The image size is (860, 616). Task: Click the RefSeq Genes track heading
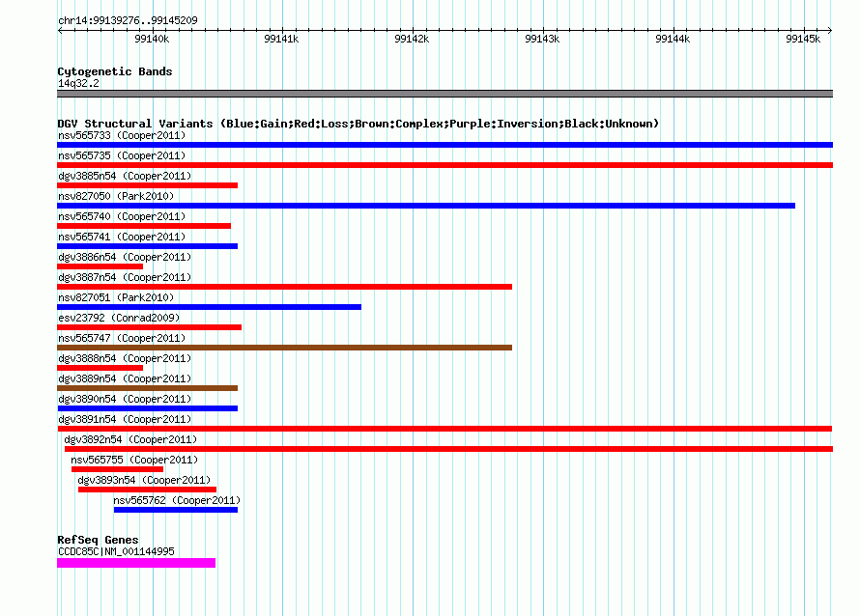point(98,540)
